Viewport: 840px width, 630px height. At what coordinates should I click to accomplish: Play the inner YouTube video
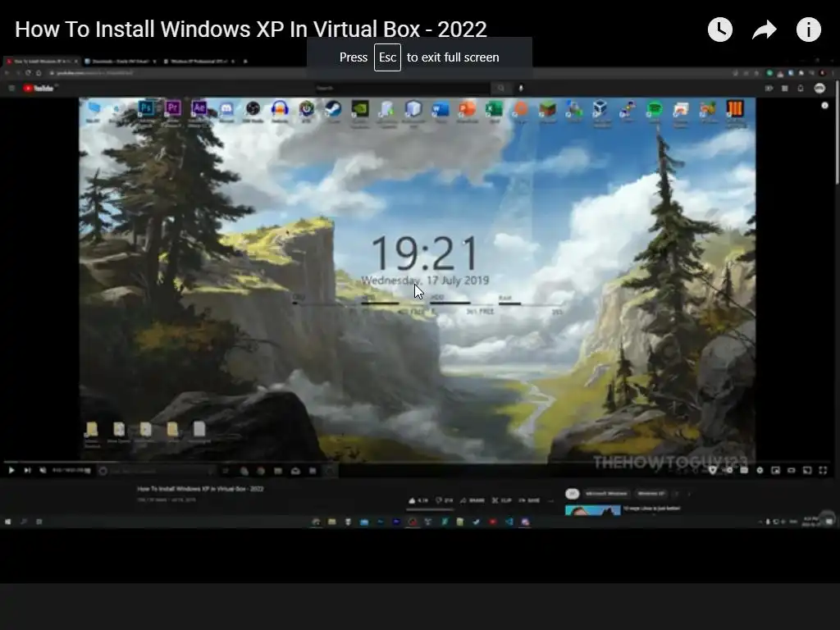11,470
